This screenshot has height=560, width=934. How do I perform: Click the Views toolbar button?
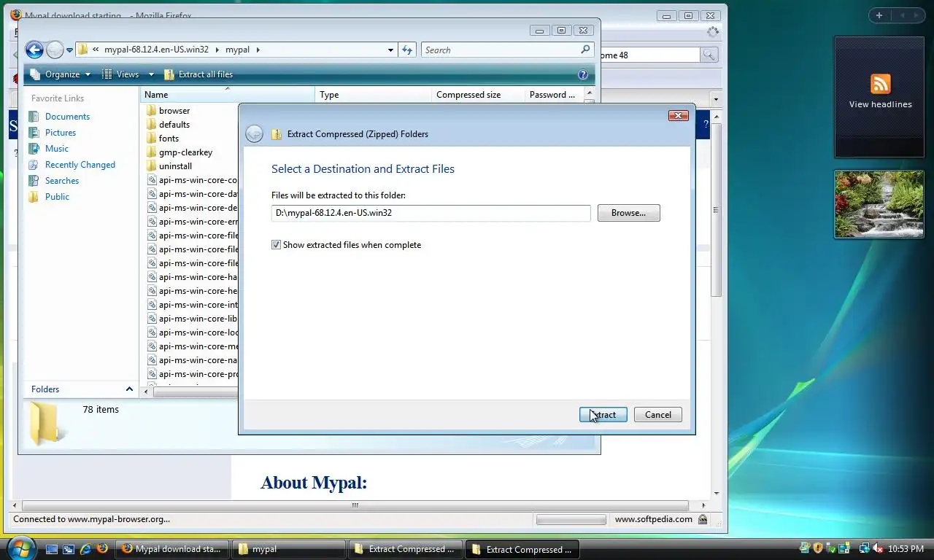pyautogui.click(x=121, y=74)
